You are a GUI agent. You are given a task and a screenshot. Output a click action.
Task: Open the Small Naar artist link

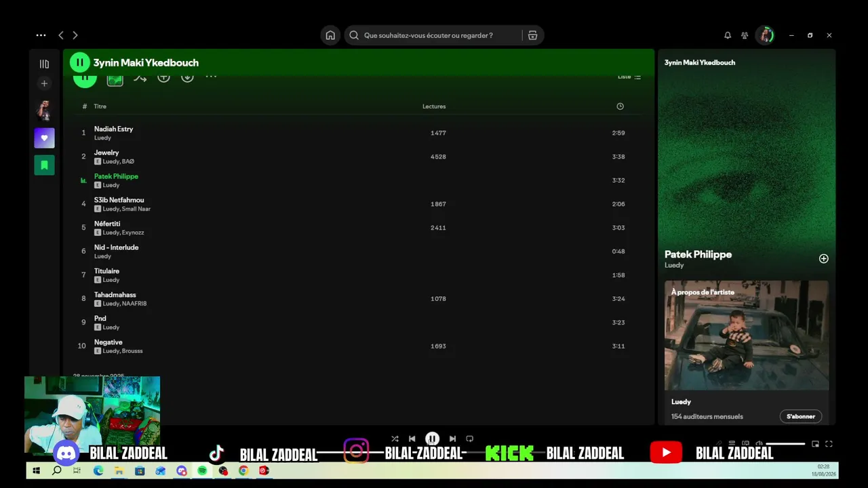(x=136, y=209)
